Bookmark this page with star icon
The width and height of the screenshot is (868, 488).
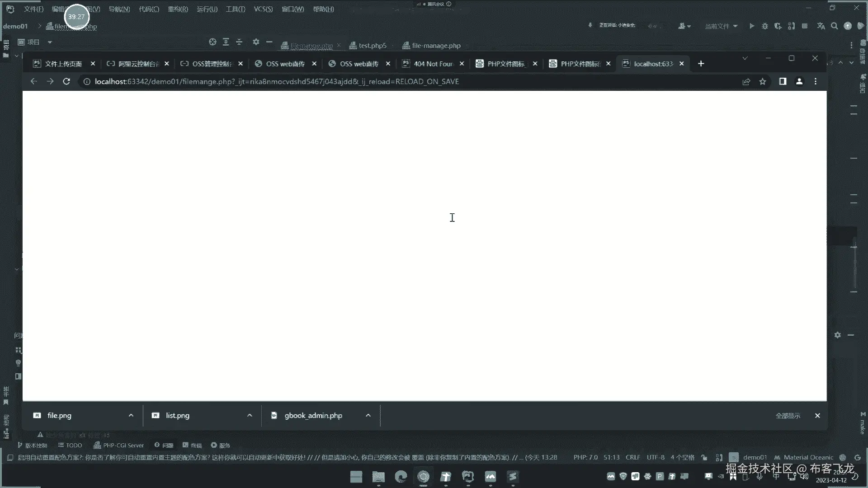point(763,81)
